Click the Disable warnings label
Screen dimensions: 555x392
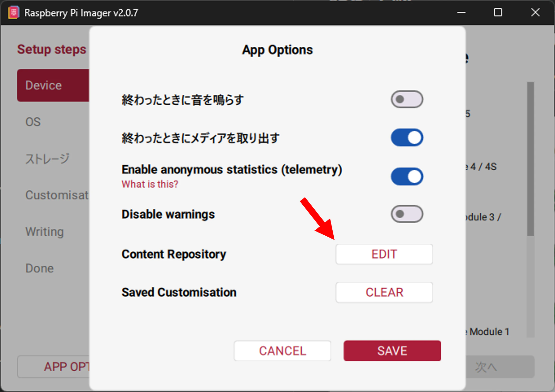coord(168,215)
